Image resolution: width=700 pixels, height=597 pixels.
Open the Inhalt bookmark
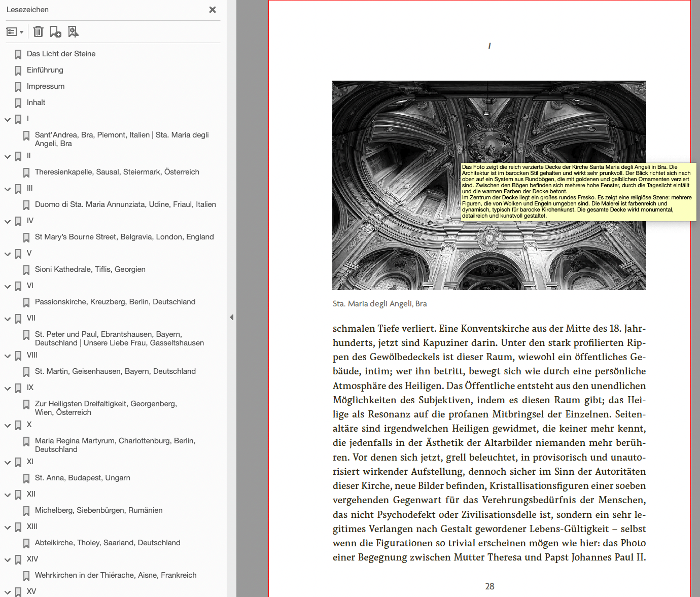tap(36, 102)
